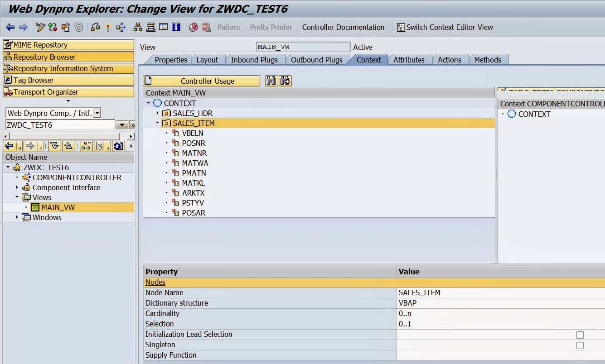Toggle the Singleton checkbox
Image resolution: width=605 pixels, height=364 pixels.
pyautogui.click(x=580, y=345)
